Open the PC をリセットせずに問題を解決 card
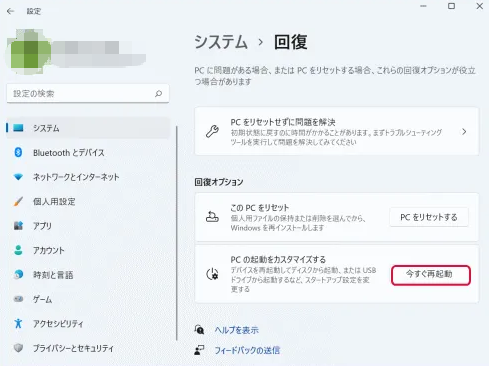 (337, 131)
